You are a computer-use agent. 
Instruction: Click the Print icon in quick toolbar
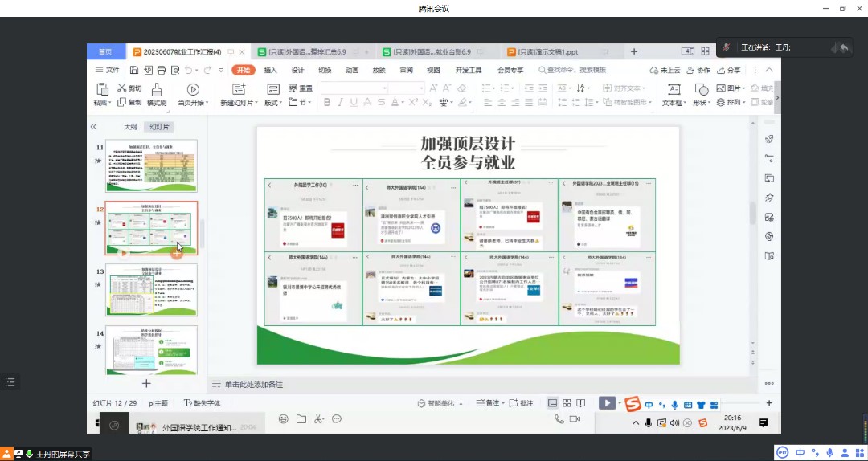pyautogui.click(x=162, y=71)
